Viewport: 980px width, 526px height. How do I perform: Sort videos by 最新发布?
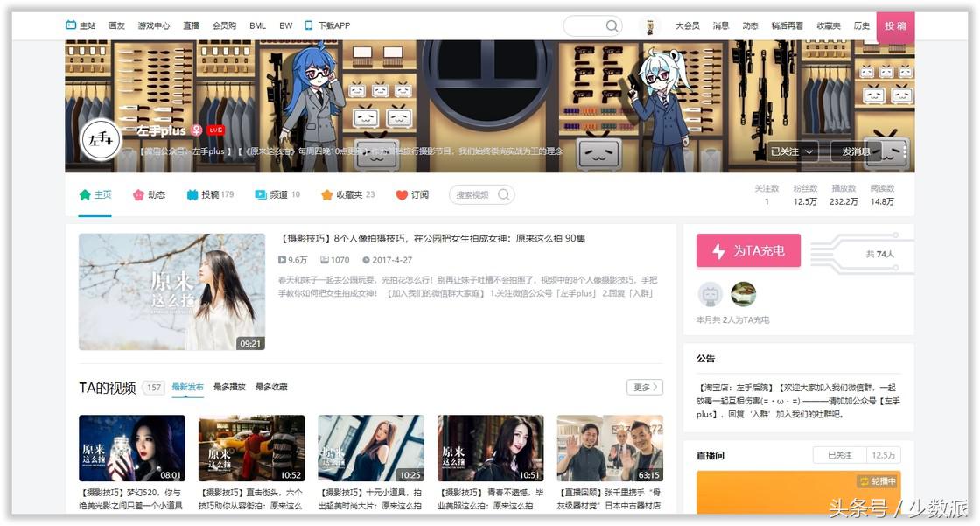pyautogui.click(x=187, y=387)
